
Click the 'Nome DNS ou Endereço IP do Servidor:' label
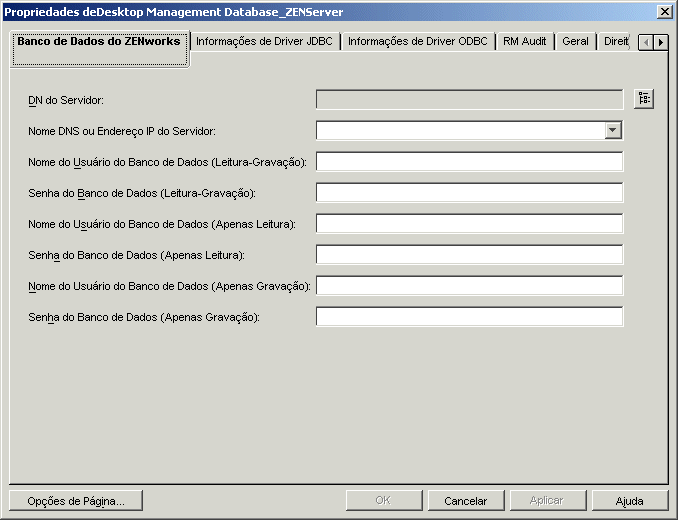click(x=122, y=131)
